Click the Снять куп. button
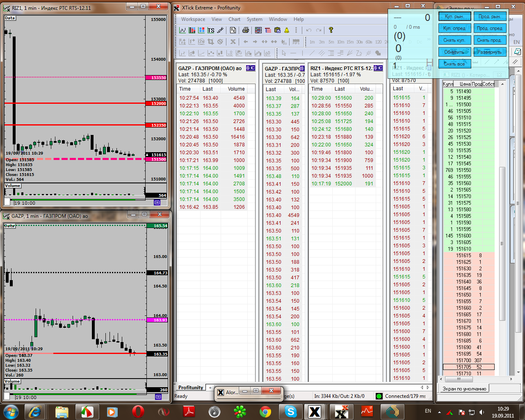 tap(454, 40)
